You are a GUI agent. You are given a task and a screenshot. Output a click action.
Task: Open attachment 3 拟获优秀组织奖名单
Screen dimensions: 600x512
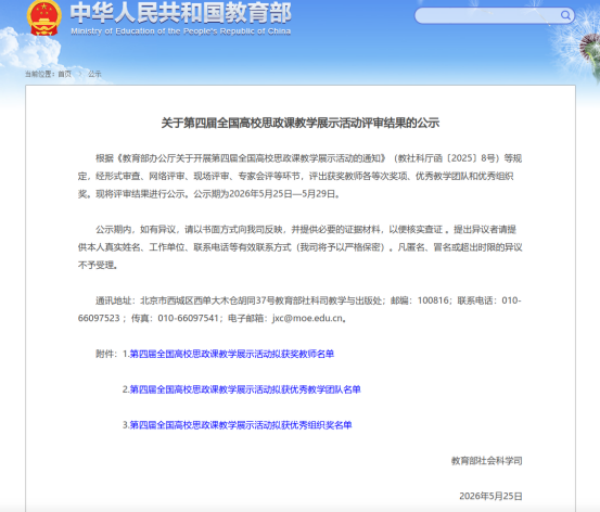coord(241,425)
